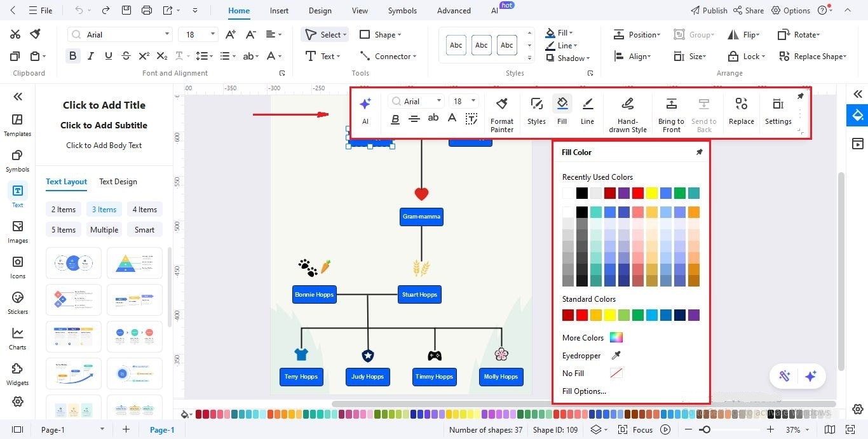Open the Symbols panel in the left sidebar
Viewport: 868px width, 439px height.
[x=17, y=160]
